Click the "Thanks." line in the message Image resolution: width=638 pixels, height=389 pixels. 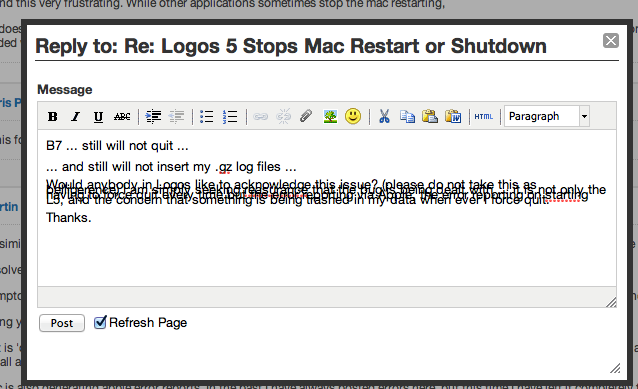point(68,218)
